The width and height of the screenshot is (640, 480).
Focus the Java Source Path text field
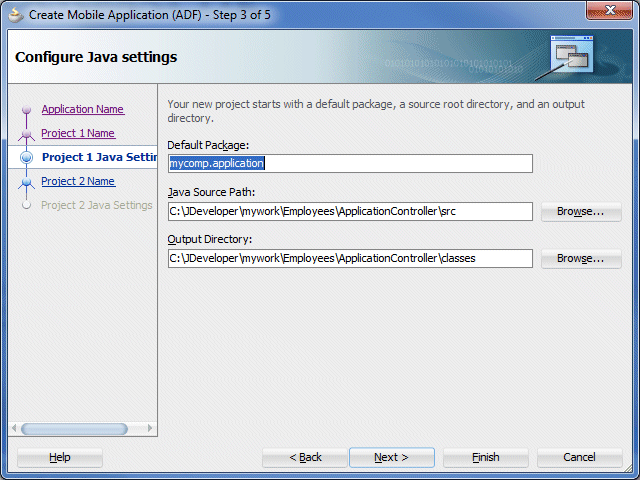click(x=350, y=211)
